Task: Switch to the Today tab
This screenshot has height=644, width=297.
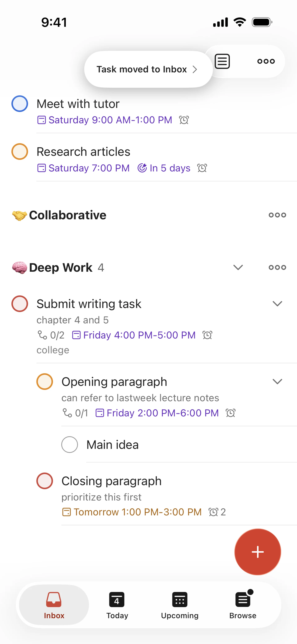Action: click(x=117, y=605)
